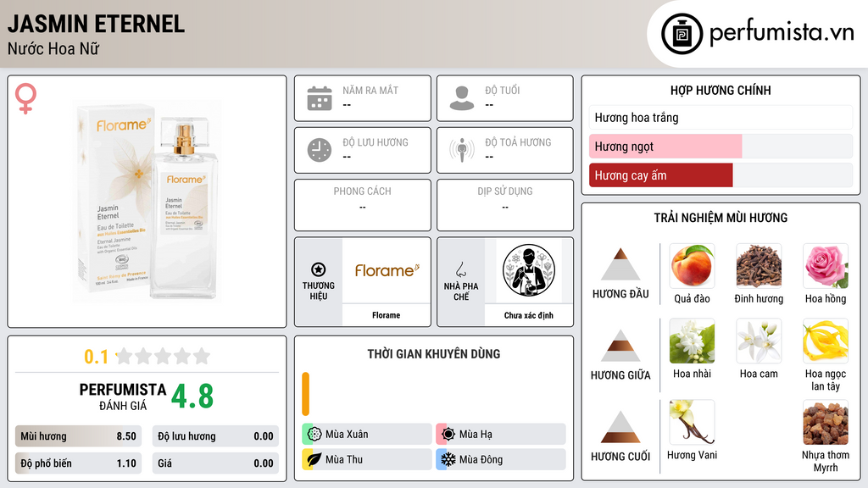Click the five-star rating row
868x488 pixels.
pyautogui.click(x=163, y=356)
